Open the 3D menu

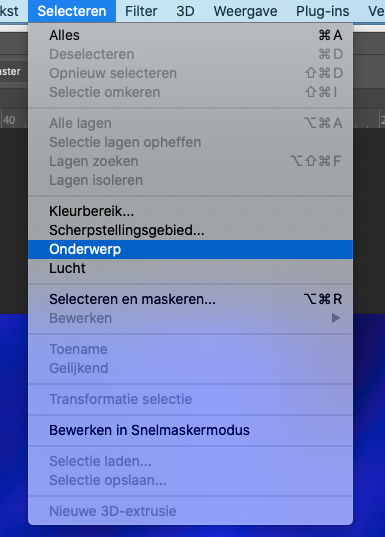click(x=185, y=11)
